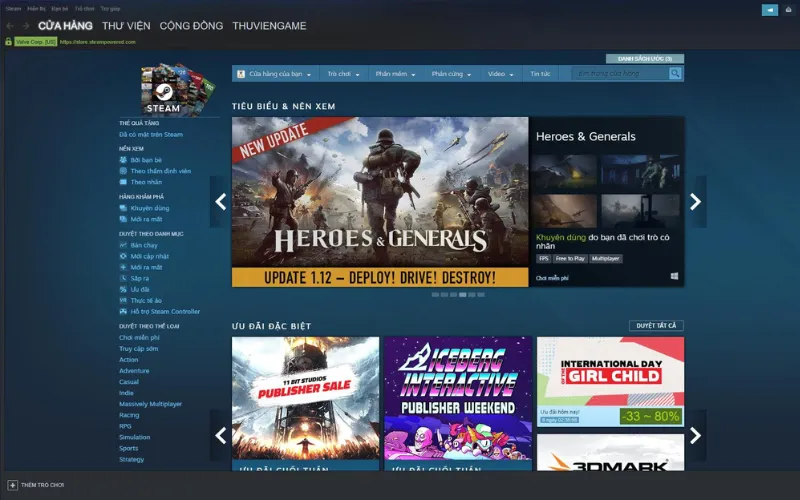The image size is (800, 500).
Task: Expand the Phần mềm dropdown
Action: (x=395, y=74)
